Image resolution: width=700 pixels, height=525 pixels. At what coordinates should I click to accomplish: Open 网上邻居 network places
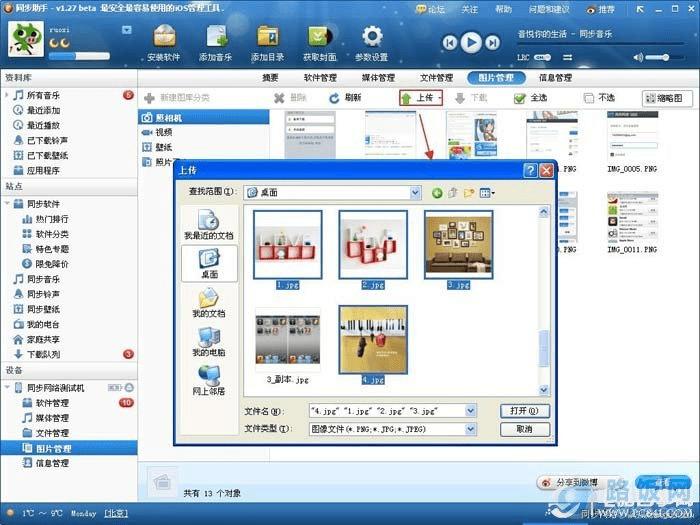[x=209, y=381]
